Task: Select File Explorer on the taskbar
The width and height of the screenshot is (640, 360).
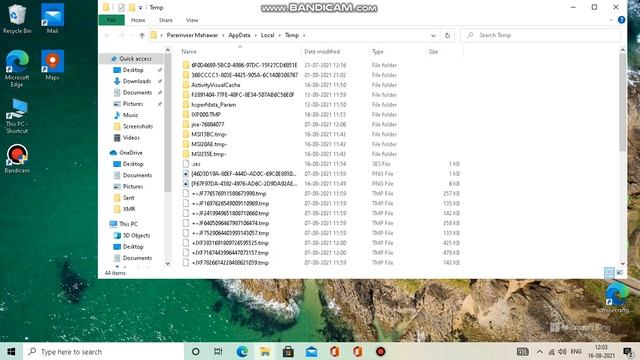Action: coord(265,351)
